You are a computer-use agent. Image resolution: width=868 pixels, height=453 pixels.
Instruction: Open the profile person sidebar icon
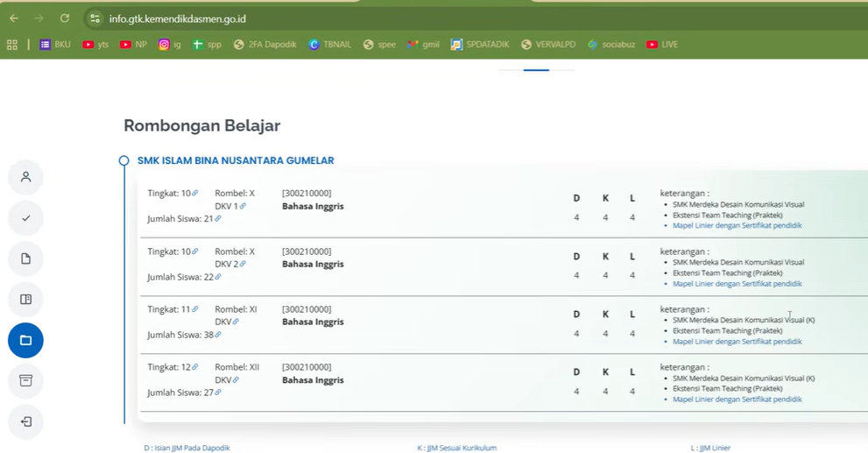(25, 177)
